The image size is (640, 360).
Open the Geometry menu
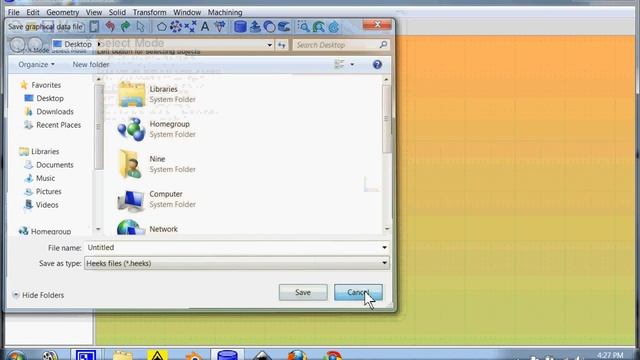[x=62, y=12]
